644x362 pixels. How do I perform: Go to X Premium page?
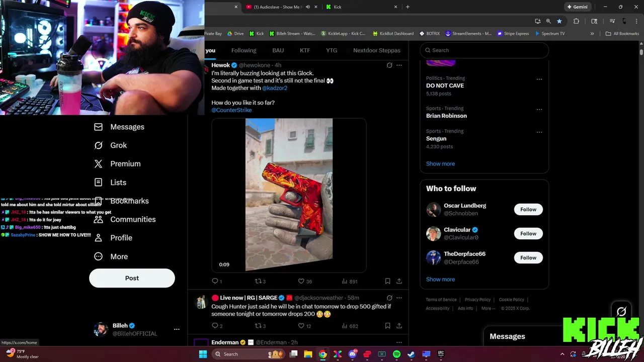coord(118,164)
